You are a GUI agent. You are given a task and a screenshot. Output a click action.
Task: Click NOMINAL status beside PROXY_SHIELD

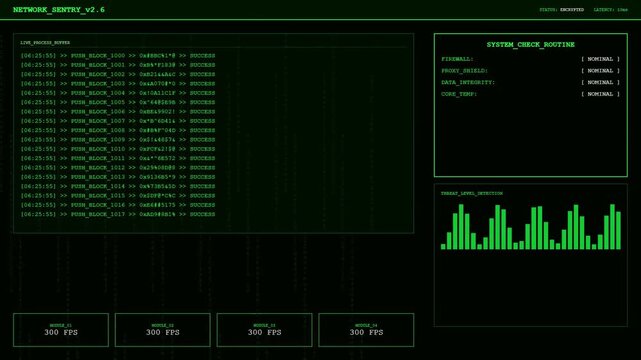point(600,71)
